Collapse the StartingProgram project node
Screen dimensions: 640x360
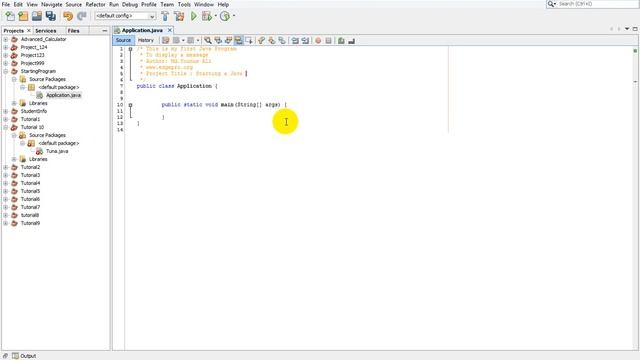click(x=6, y=71)
